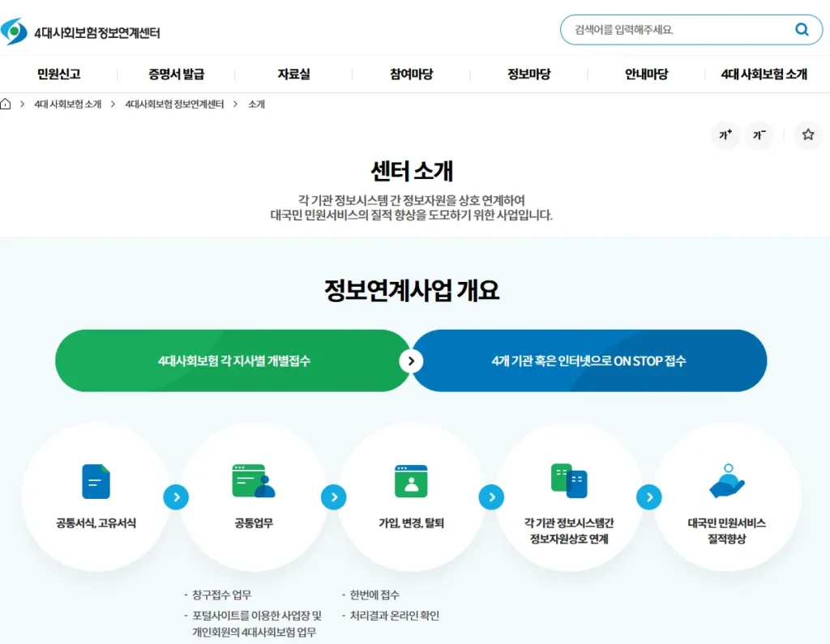Viewport: 830px width, 644px height.
Task: Toggle the page bookmark star
Action: coord(807,135)
